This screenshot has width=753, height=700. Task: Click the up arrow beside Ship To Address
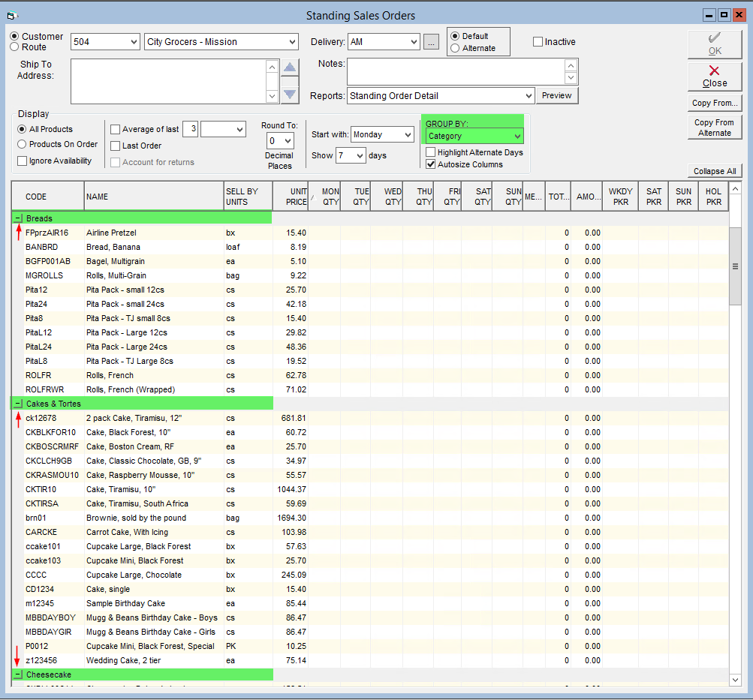290,68
